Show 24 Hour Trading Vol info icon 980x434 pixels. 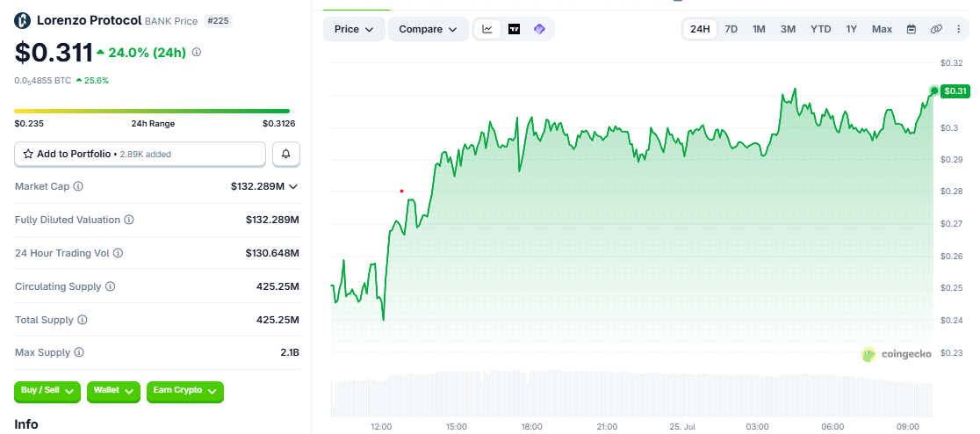click(119, 253)
